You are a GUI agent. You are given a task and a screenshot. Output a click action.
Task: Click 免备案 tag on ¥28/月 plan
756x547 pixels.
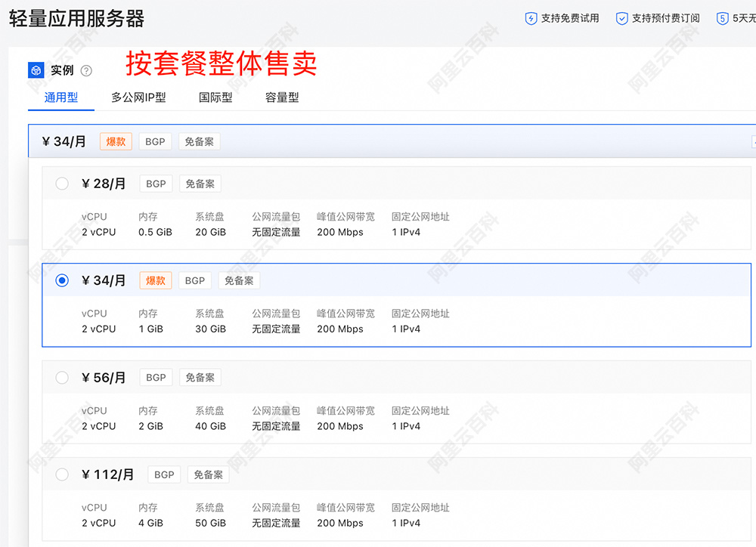click(x=200, y=184)
